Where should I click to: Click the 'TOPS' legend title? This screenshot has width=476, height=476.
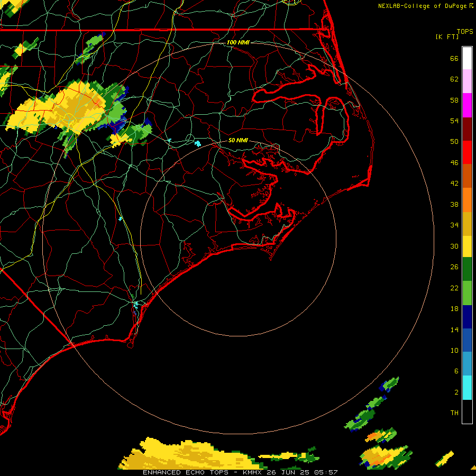click(465, 32)
